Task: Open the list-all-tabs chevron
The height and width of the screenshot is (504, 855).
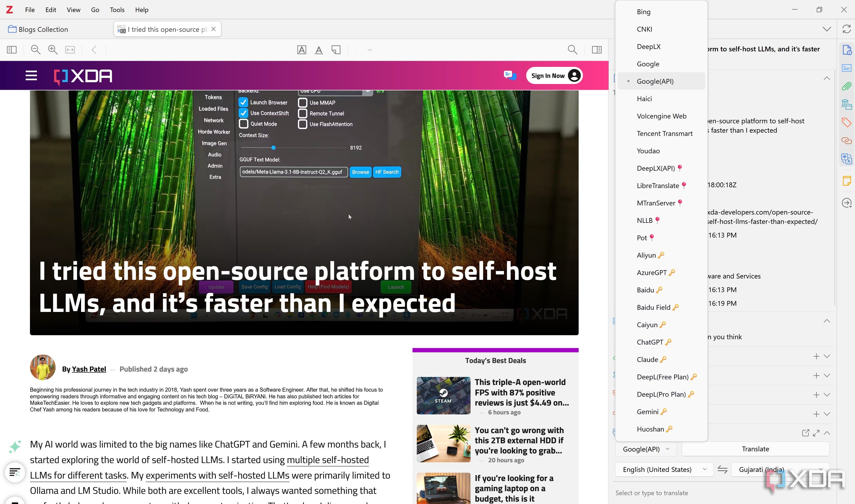Action: point(827,29)
